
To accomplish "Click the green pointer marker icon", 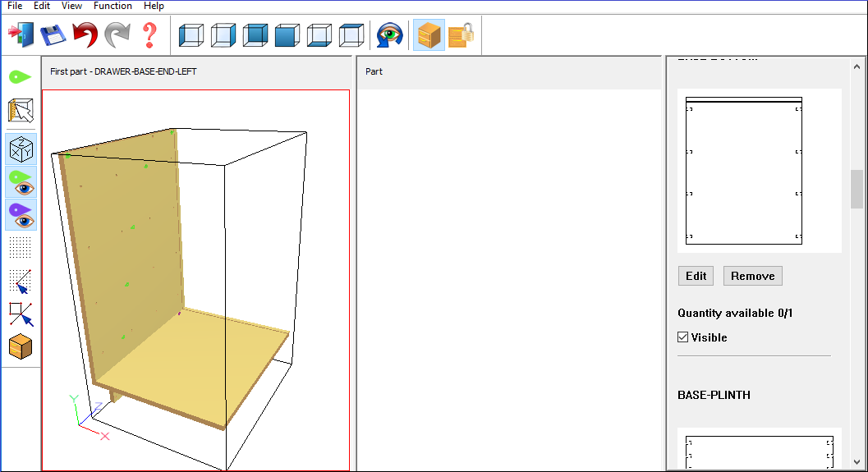I will tap(21, 77).
